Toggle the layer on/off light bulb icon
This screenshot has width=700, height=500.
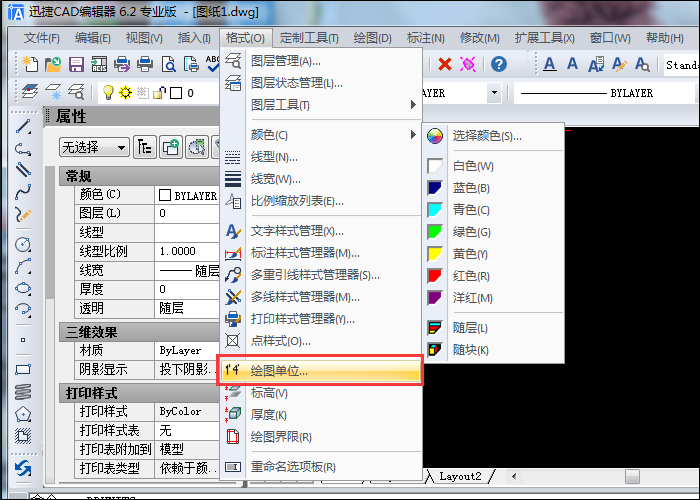[x=108, y=92]
